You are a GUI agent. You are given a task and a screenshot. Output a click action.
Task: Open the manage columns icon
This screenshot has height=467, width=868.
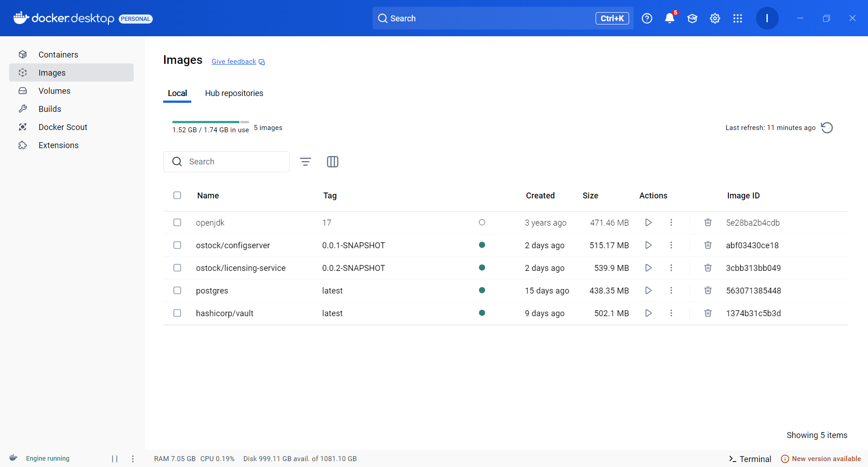point(333,162)
